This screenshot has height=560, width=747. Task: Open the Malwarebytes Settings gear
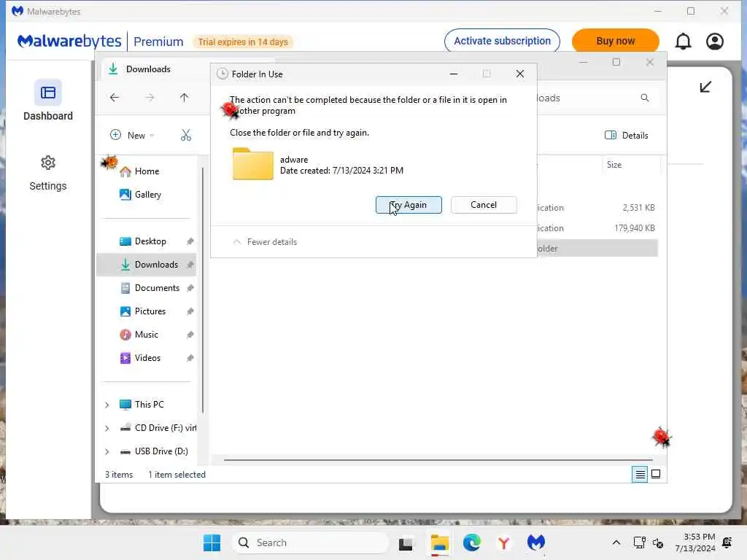click(47, 163)
